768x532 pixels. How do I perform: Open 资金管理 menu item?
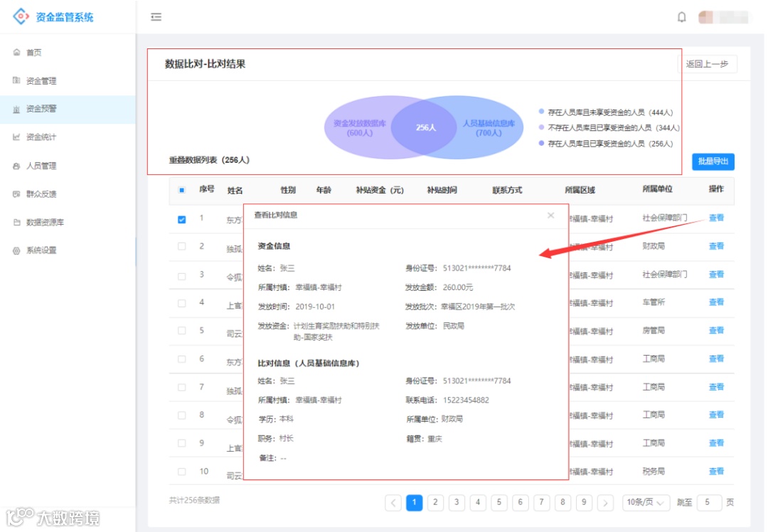click(x=68, y=81)
